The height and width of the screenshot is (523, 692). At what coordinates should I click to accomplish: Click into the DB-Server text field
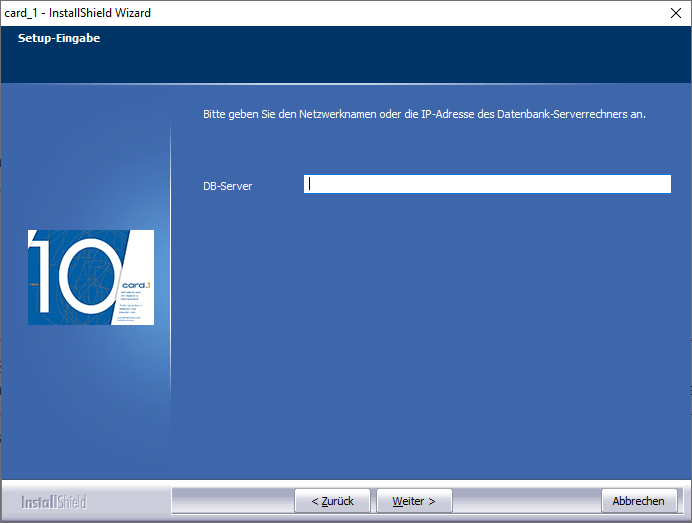(x=487, y=184)
